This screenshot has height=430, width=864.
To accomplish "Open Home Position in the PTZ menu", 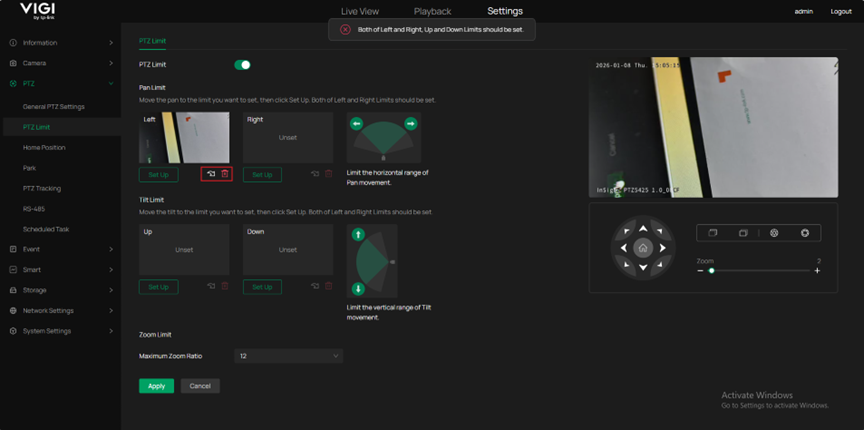I will coord(44,147).
